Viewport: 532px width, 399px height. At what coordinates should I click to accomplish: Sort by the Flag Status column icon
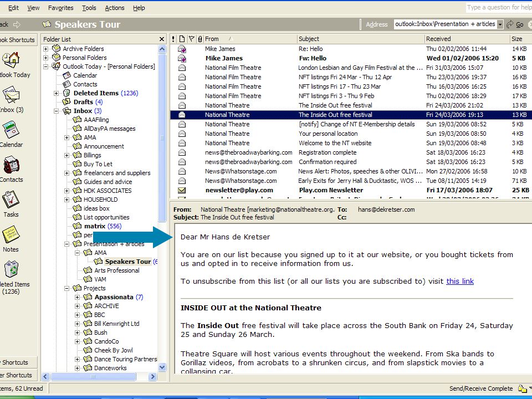click(191, 39)
